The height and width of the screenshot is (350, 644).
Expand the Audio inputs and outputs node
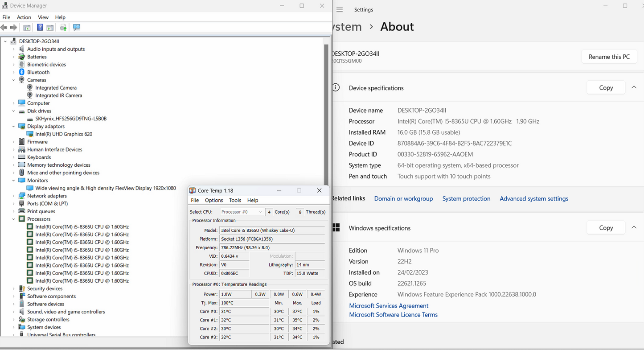click(x=13, y=49)
